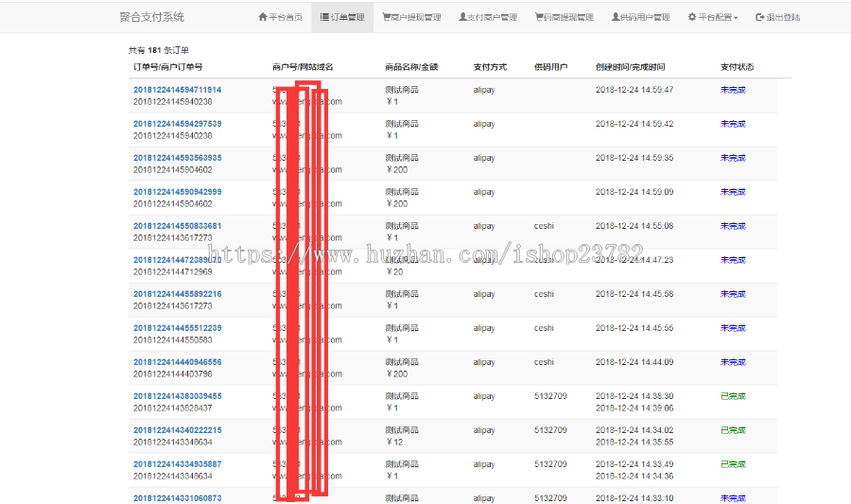This screenshot has height=504, width=851.
Task: Expand the 平台配置 gear dropdown
Action: tap(713, 17)
